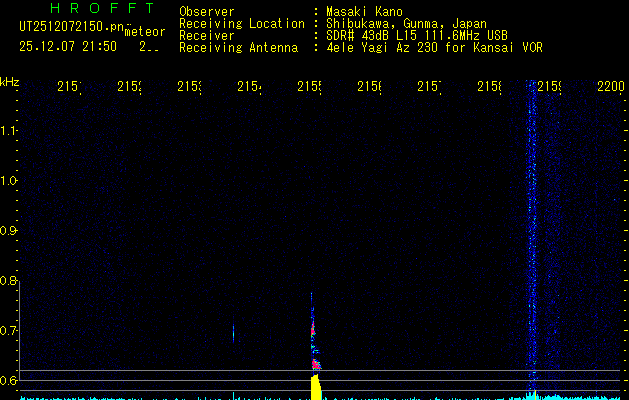This screenshot has height=400, width=629.
Task: Select the observer name Masaki Kano
Action: [363, 12]
